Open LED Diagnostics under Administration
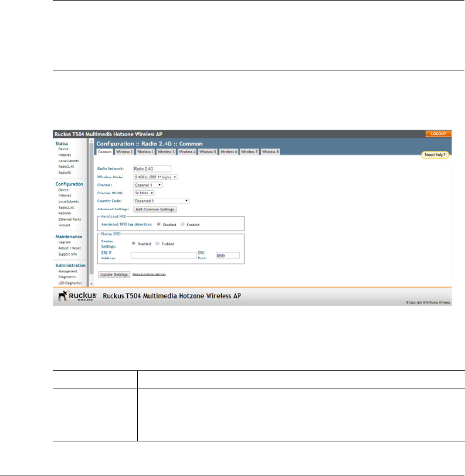Image resolution: width=465 pixels, height=476 pixels. (70, 283)
